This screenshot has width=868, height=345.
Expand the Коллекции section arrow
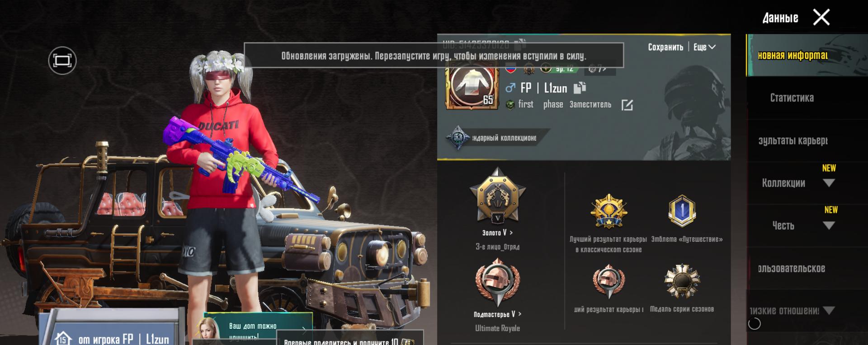829,183
